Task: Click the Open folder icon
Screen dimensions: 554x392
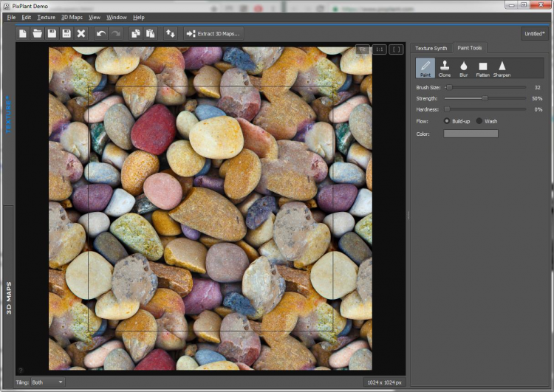Action: (x=37, y=33)
